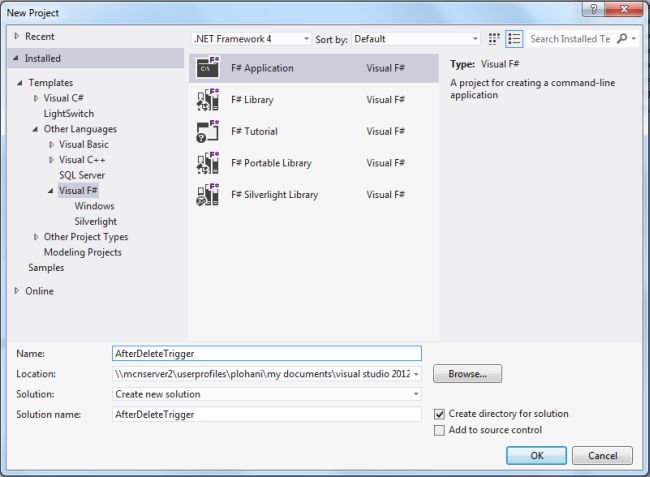Expand the Other Project Types node arrow

[36, 237]
